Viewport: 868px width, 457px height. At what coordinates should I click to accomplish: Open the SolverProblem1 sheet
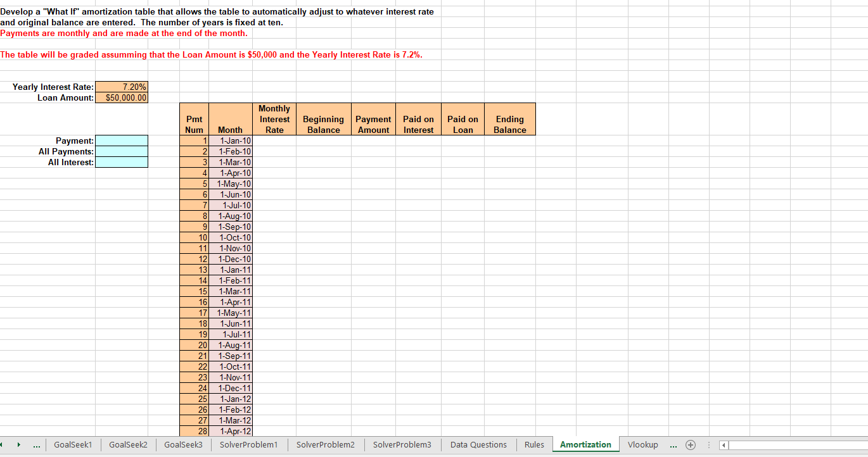(x=249, y=445)
